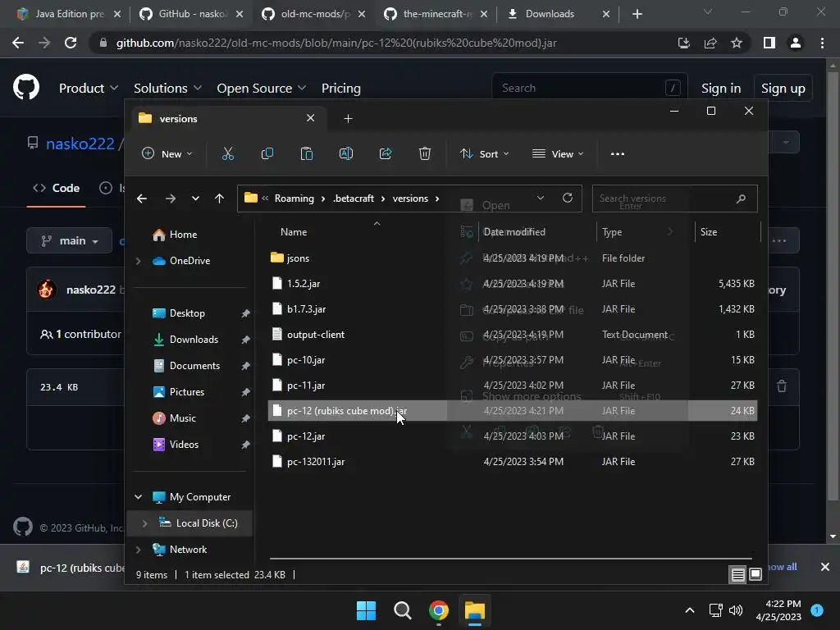Close the Chrome downloads bar
840x630 pixels.
coord(825,567)
